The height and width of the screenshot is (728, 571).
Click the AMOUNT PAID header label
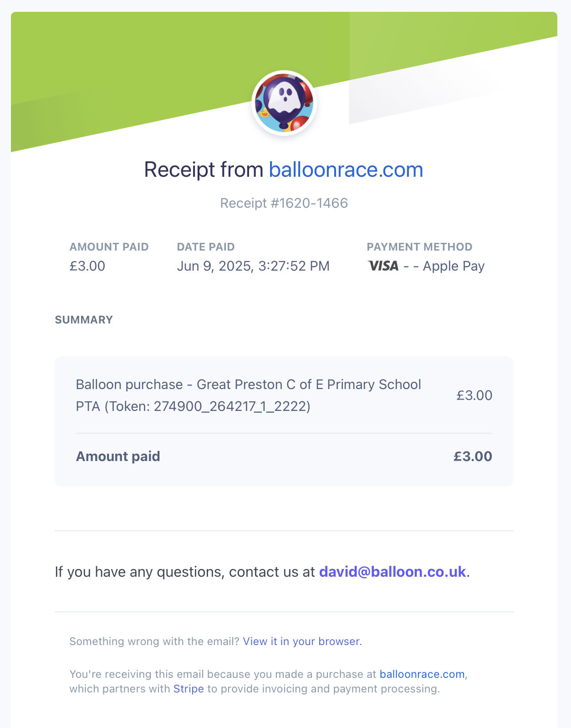[109, 247]
